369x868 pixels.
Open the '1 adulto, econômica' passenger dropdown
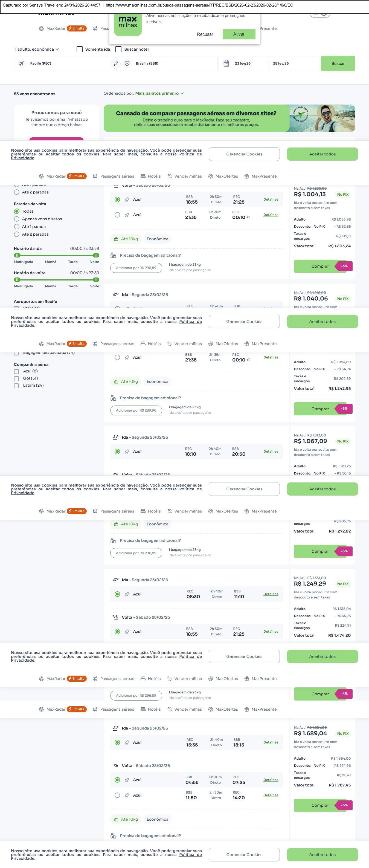click(37, 49)
